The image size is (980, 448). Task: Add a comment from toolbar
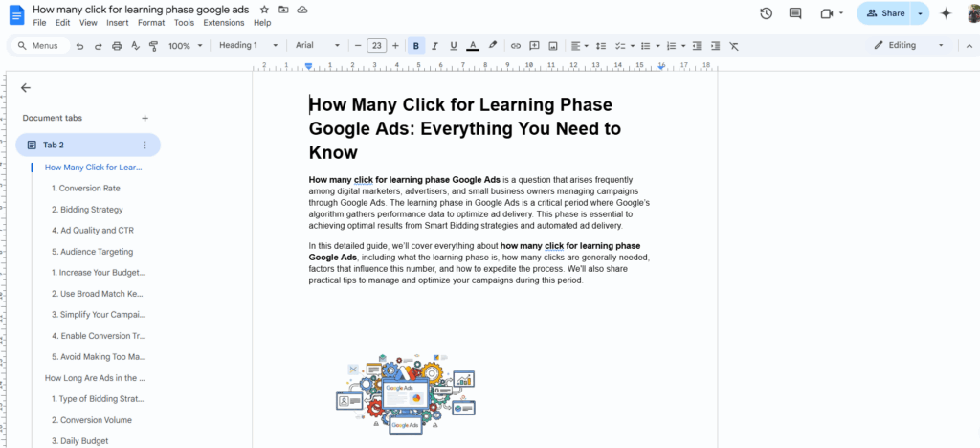(x=534, y=46)
